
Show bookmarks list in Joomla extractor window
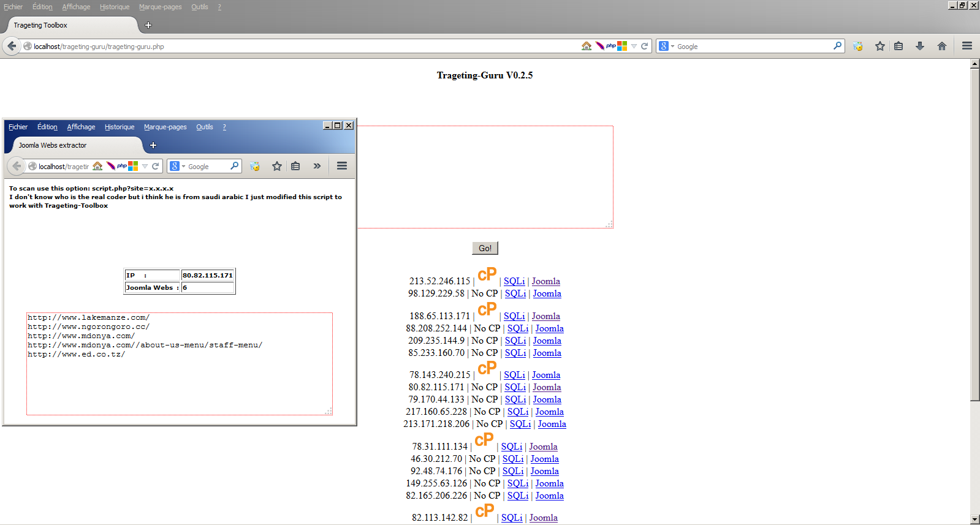coord(295,166)
